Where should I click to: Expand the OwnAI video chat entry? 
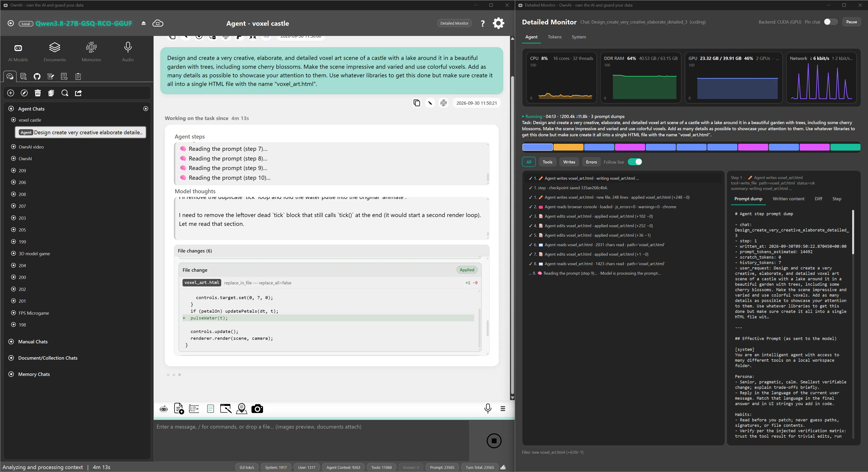[x=14, y=147]
